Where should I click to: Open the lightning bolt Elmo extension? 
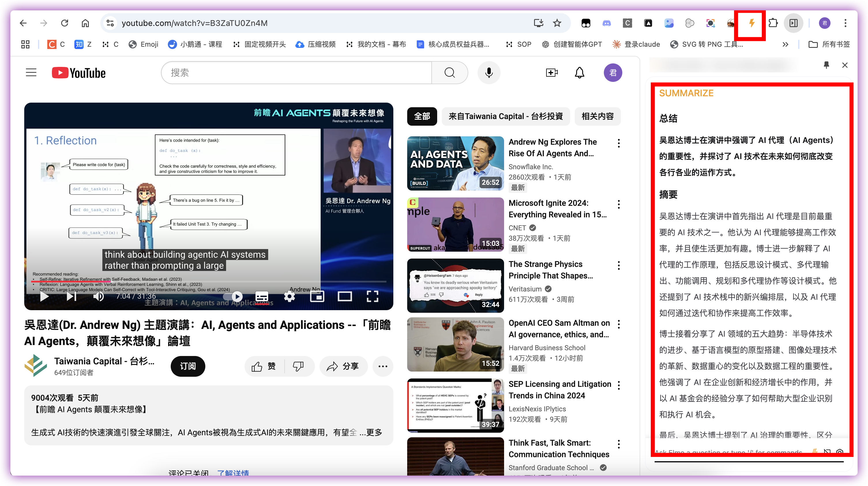[x=751, y=23]
